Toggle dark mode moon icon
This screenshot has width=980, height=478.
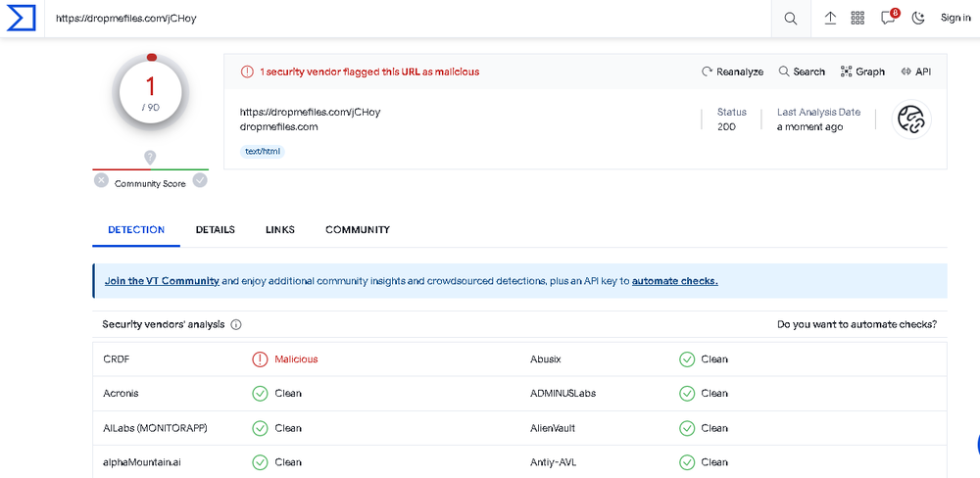918,19
